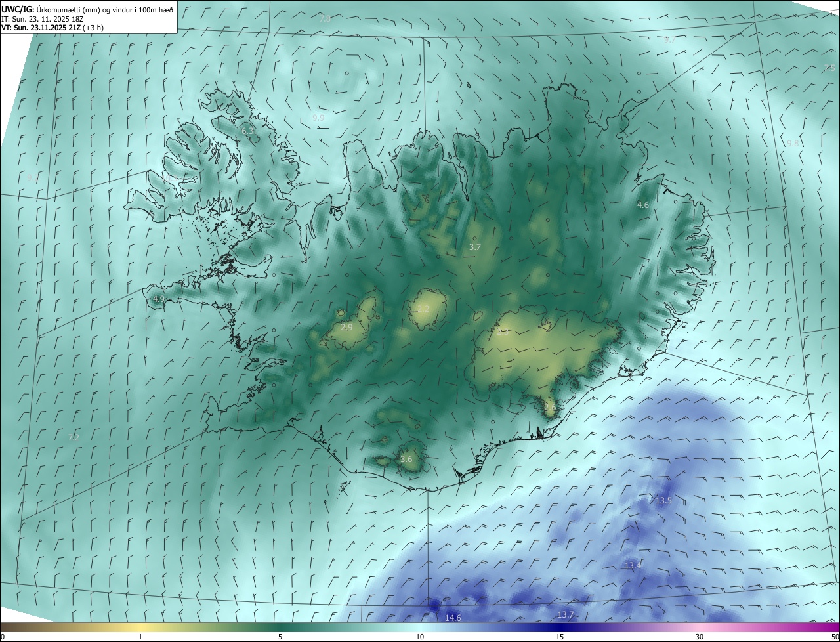
Task: Click the 9.9 value label north of Iceland
Action: 318,118
